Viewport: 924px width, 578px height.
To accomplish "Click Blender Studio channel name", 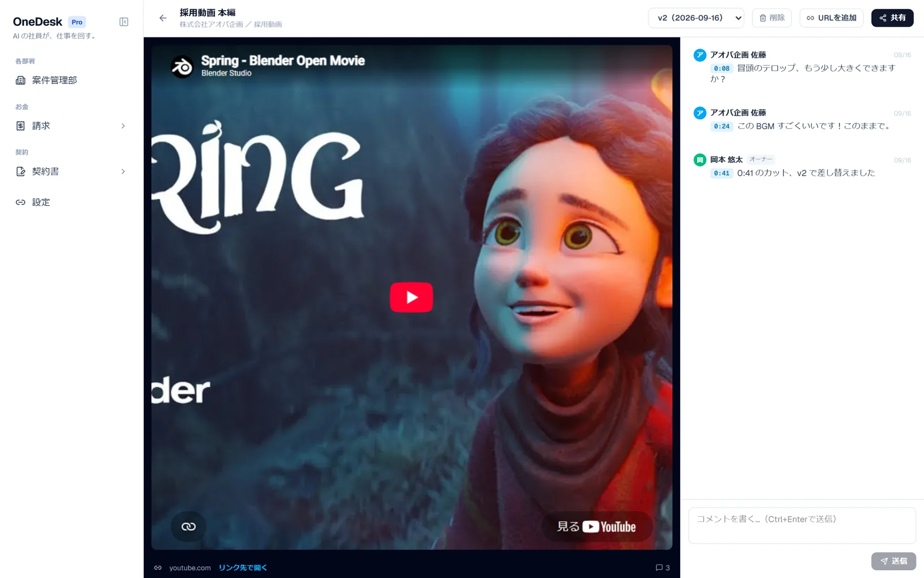I will click(226, 73).
